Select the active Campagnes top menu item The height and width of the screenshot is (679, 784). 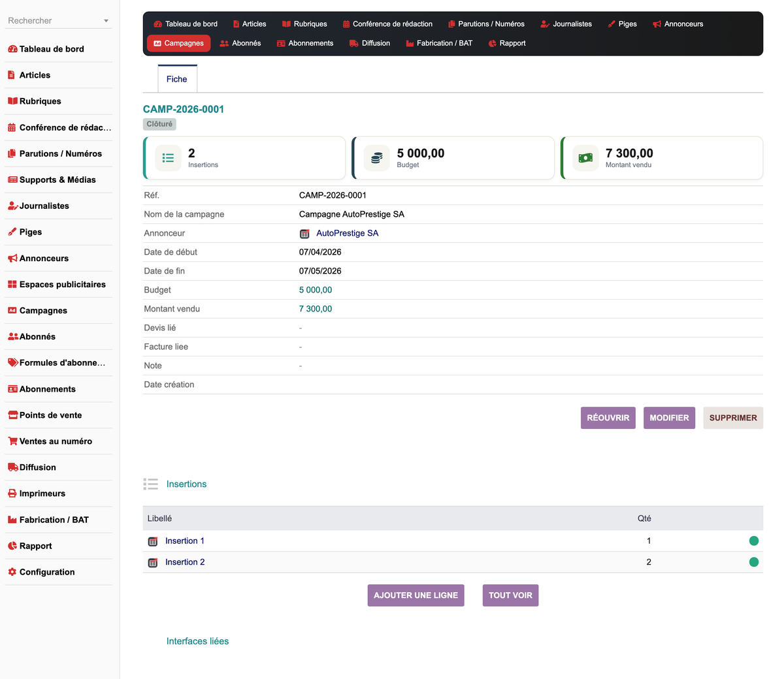coord(178,43)
